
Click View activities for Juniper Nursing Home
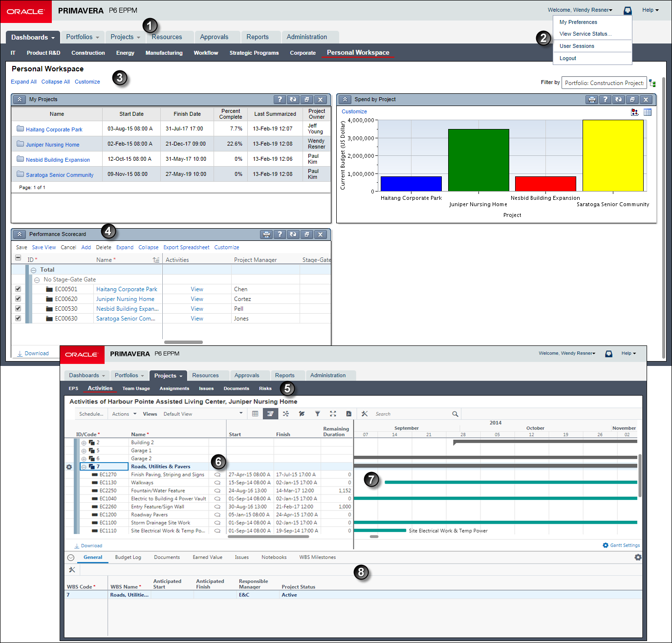[197, 299]
